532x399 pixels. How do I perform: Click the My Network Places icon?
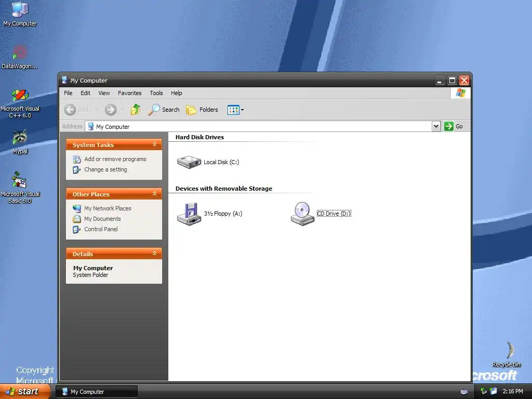[77, 208]
